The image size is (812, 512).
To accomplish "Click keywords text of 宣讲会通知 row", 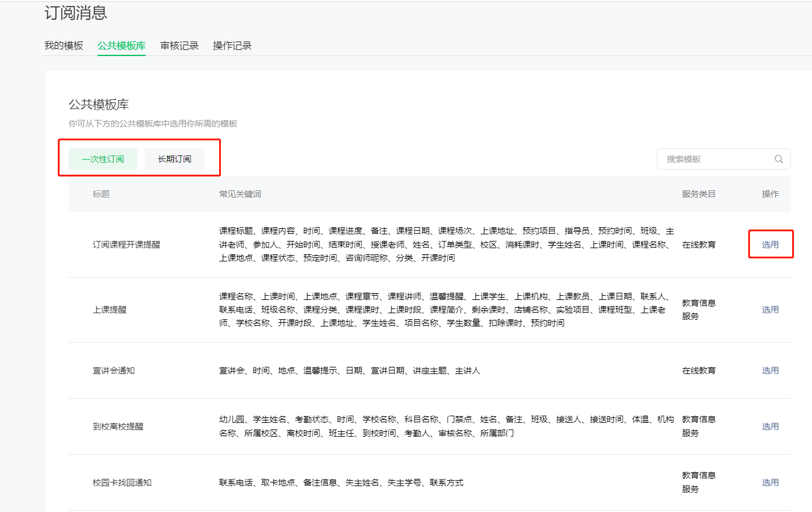I will [350, 370].
